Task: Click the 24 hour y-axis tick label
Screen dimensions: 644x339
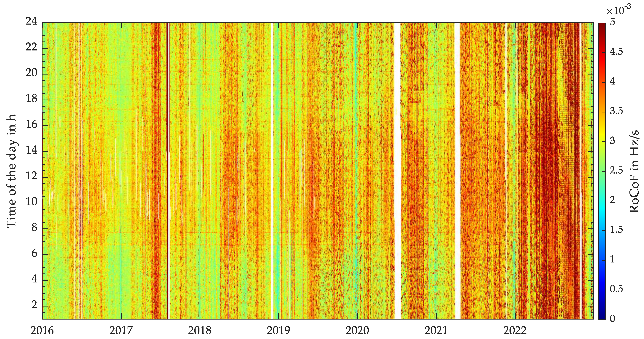Action: click(31, 21)
